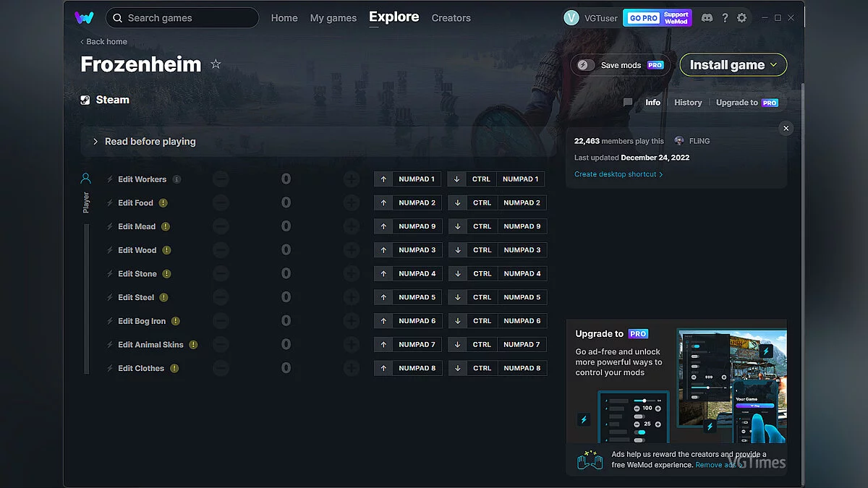
Task: Decrease Edit Steel value with minus
Action: 221,297
